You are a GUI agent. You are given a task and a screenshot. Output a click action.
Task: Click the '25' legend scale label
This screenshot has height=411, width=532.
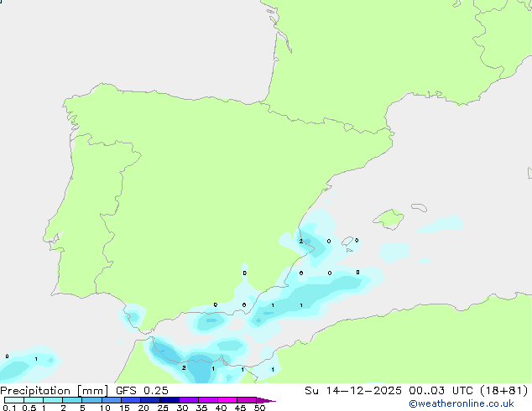pos(163,408)
